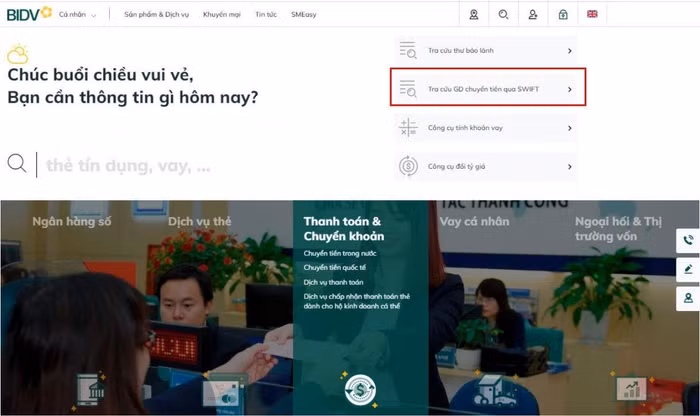
Task: Select Vay cá nhân tab
Action: click(474, 221)
